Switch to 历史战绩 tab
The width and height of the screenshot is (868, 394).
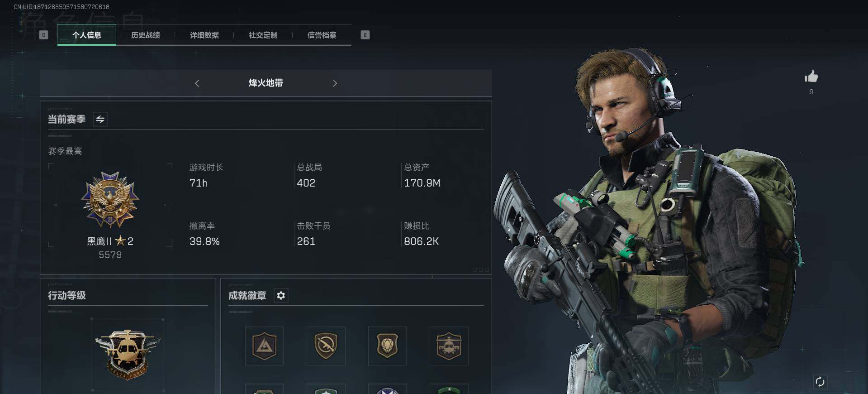(146, 35)
